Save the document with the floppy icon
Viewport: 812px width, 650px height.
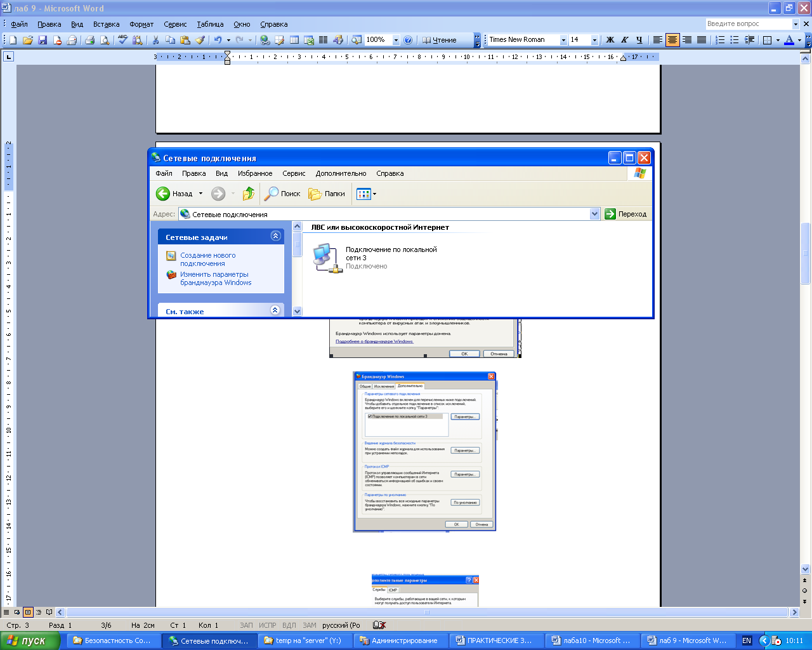(x=43, y=40)
